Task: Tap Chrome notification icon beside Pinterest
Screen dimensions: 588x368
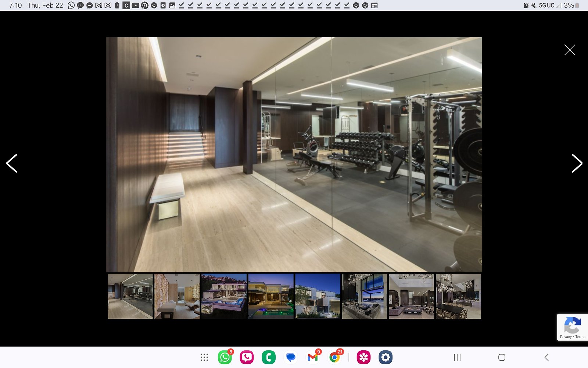Action: click(154, 5)
